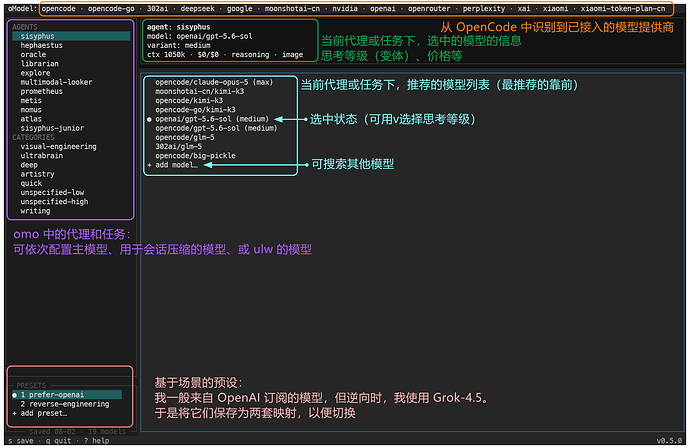The width and height of the screenshot is (690, 448).
Task: Select the writing category
Action: [x=35, y=211]
